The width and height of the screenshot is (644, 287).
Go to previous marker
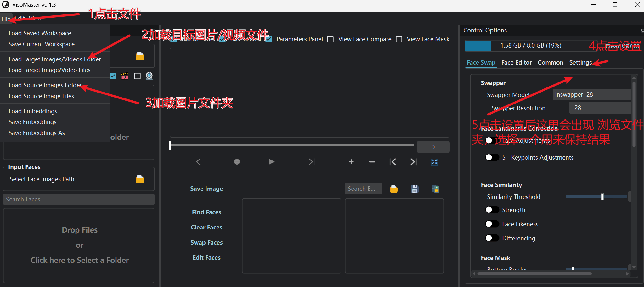coord(393,162)
